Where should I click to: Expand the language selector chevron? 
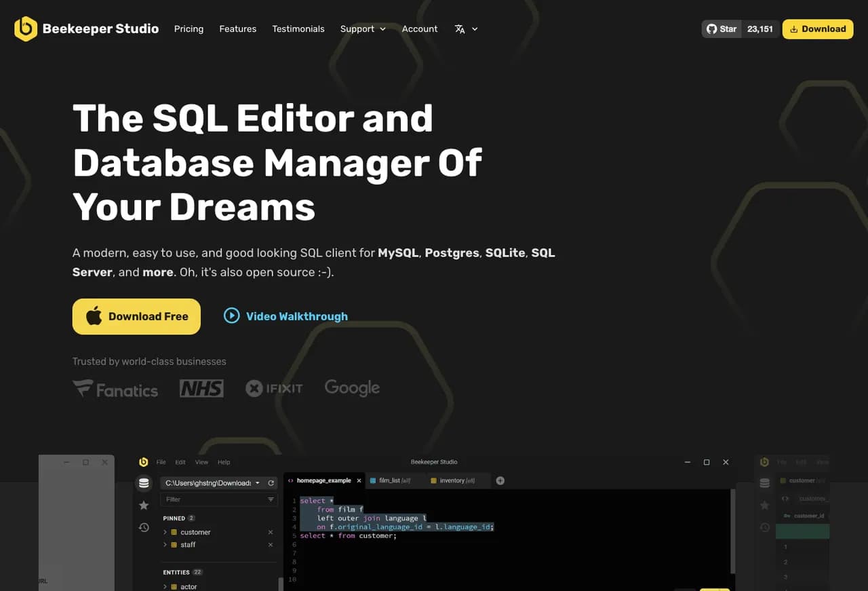coord(475,29)
